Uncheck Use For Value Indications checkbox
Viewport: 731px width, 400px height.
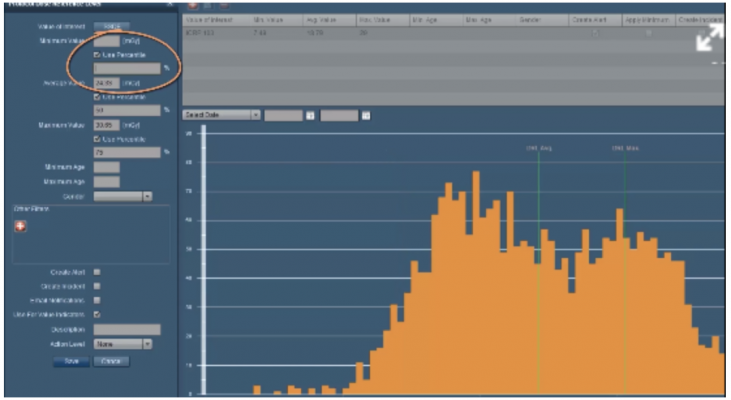coord(97,313)
